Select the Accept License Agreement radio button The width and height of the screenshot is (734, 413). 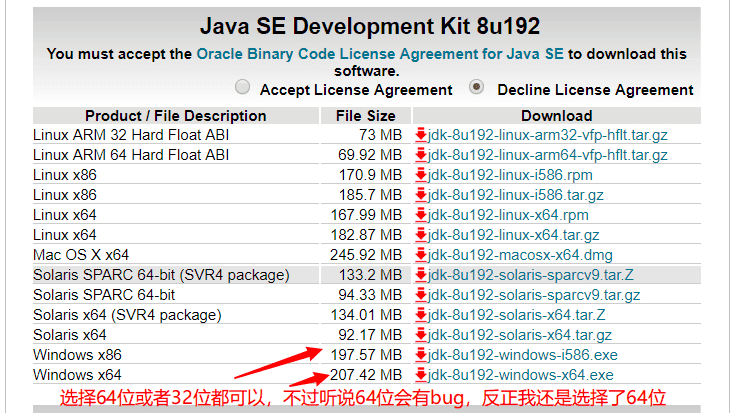(243, 88)
